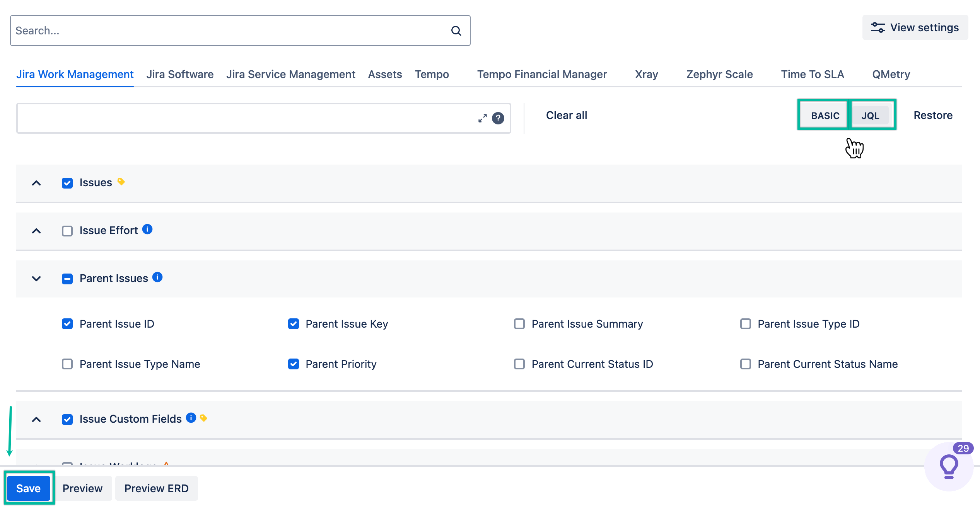The image size is (980, 510).
Task: Check the Issue Effort checkbox
Action: (67, 231)
